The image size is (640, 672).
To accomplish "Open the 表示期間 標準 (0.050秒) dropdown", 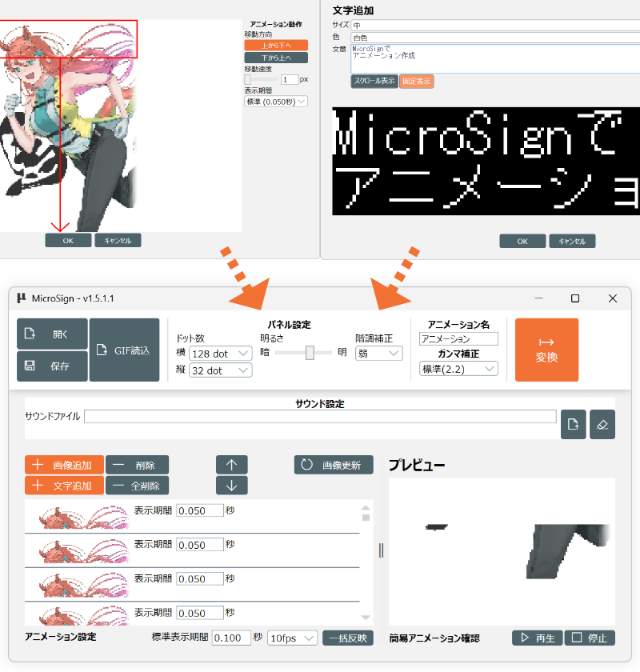I will 276,102.
